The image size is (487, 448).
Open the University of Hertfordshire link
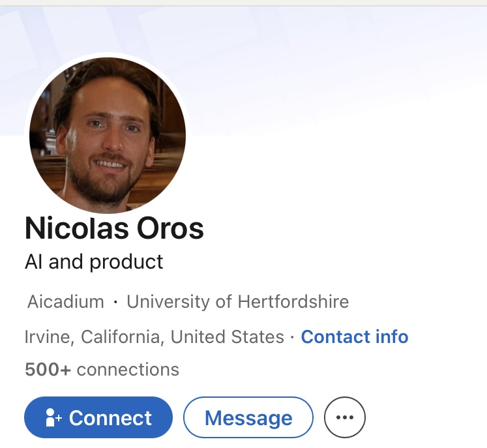coord(237,302)
